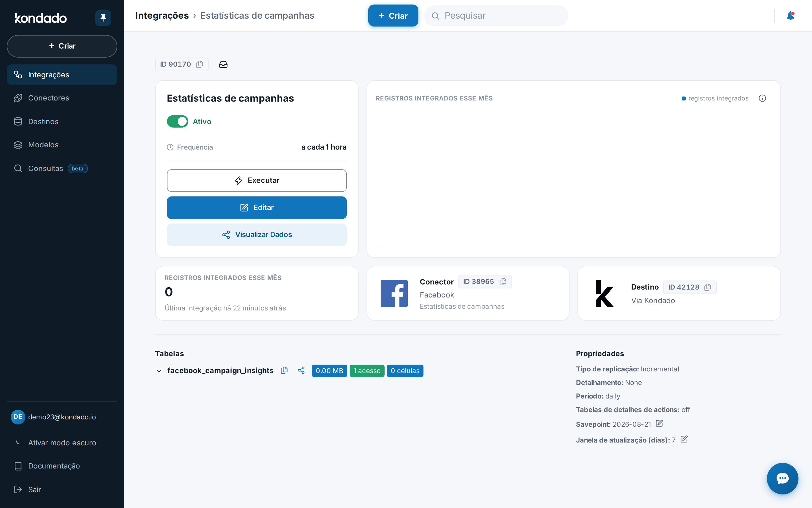Expand the facebook_campaign_insights table row
This screenshot has width=812, height=508.
(x=159, y=371)
